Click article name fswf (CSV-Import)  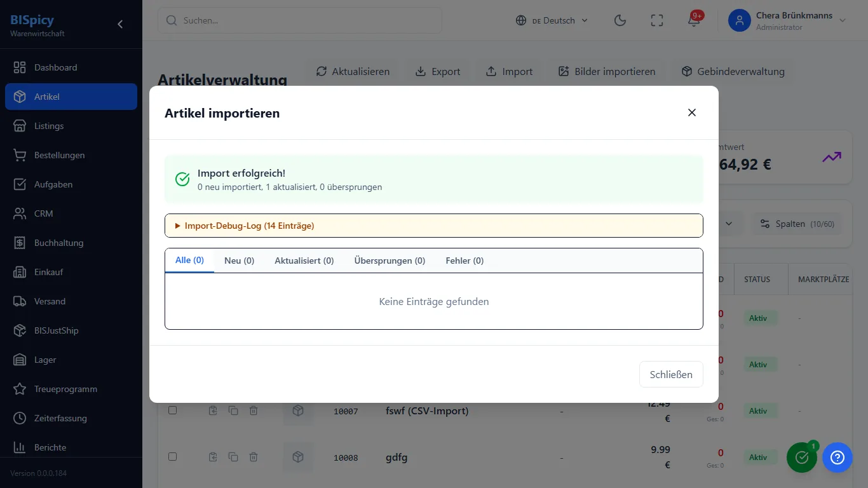(427, 410)
